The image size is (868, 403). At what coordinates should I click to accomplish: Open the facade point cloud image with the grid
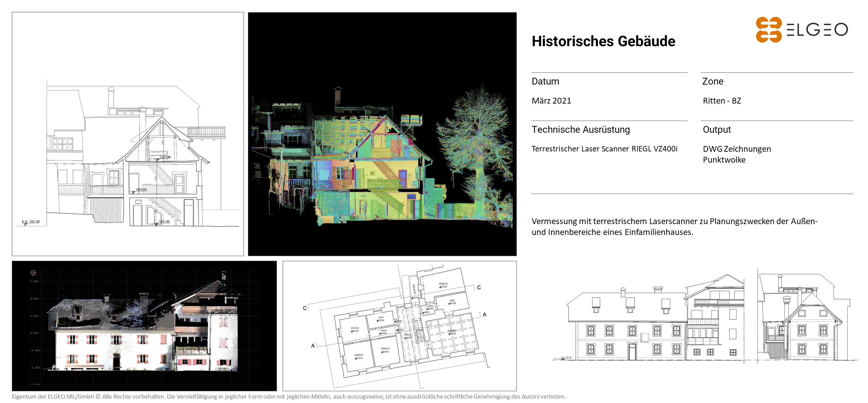pyautogui.click(x=144, y=326)
